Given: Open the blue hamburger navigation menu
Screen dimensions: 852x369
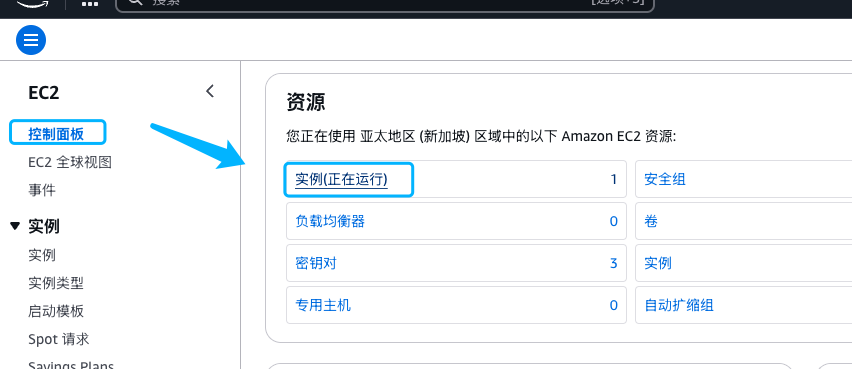Looking at the screenshot, I should tap(31, 40).
